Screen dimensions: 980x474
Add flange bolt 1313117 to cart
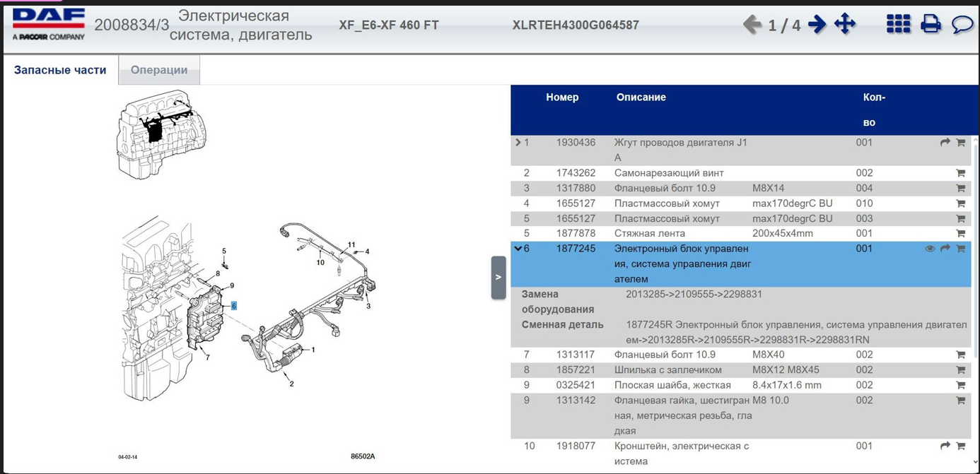click(960, 355)
